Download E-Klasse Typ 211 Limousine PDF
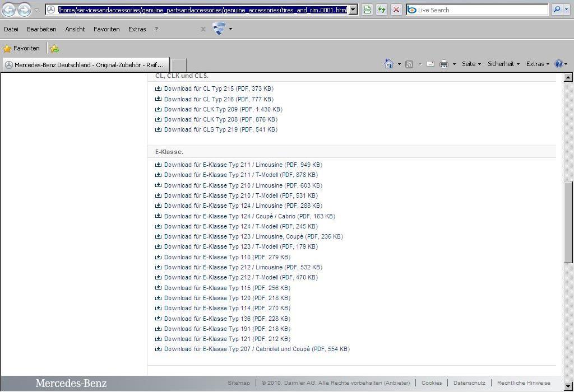The image size is (574, 392). point(243,165)
